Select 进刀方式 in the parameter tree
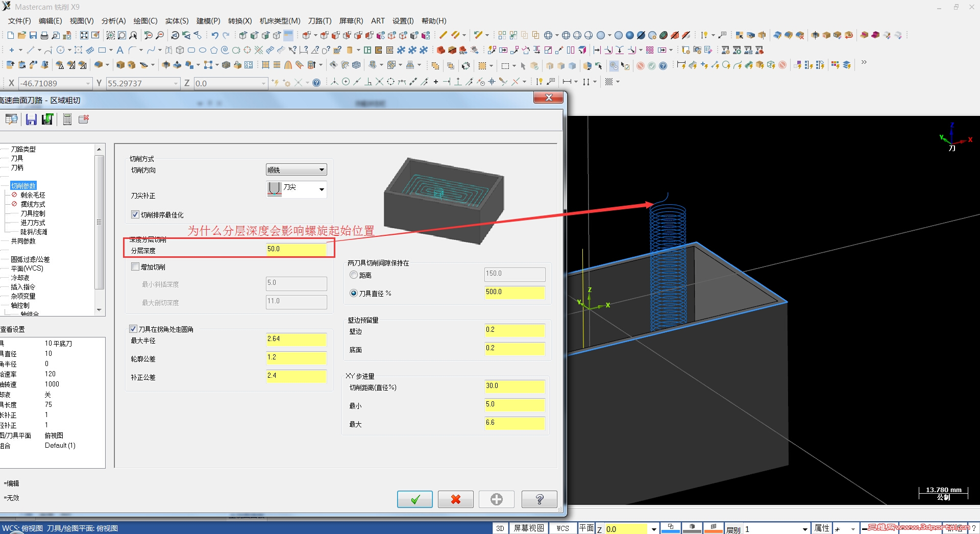Screen dimensions: 980x534 point(33,223)
